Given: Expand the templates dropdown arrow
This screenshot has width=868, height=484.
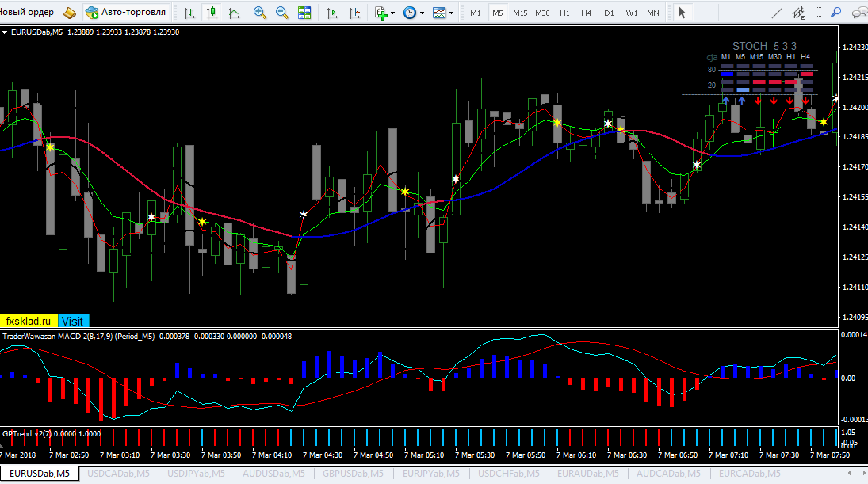Looking at the screenshot, I should pyautogui.click(x=451, y=13).
